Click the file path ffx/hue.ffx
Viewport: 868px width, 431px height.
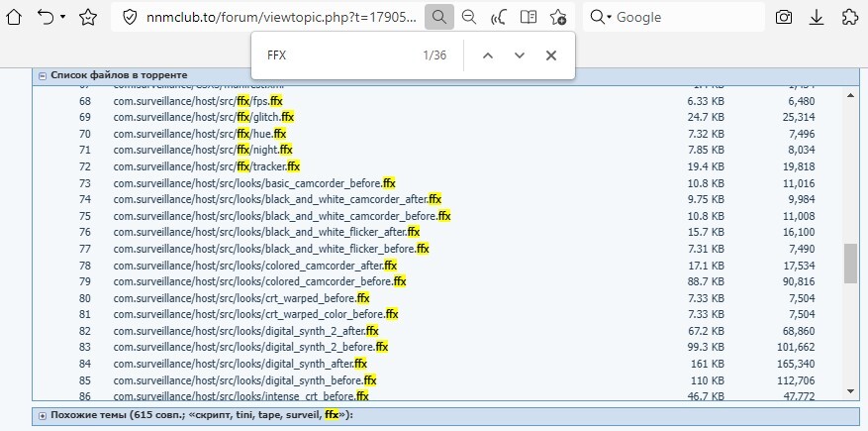tap(200, 134)
